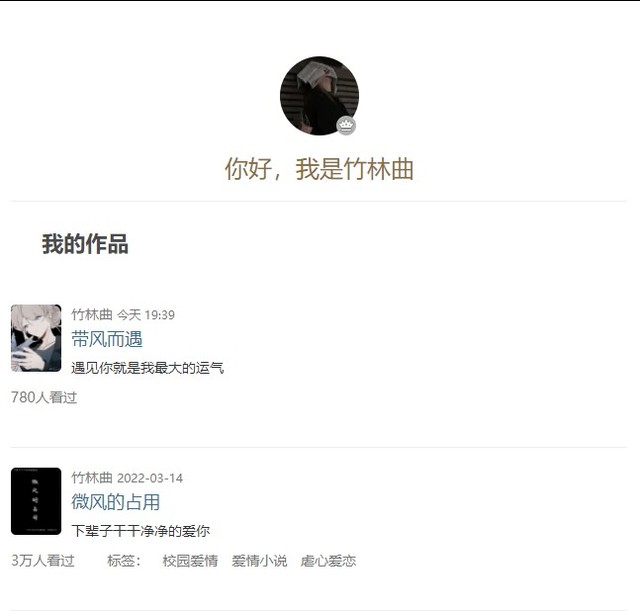Click the description 遇见你就是我最大的运气
Screen dimensions: 640x611
148,368
